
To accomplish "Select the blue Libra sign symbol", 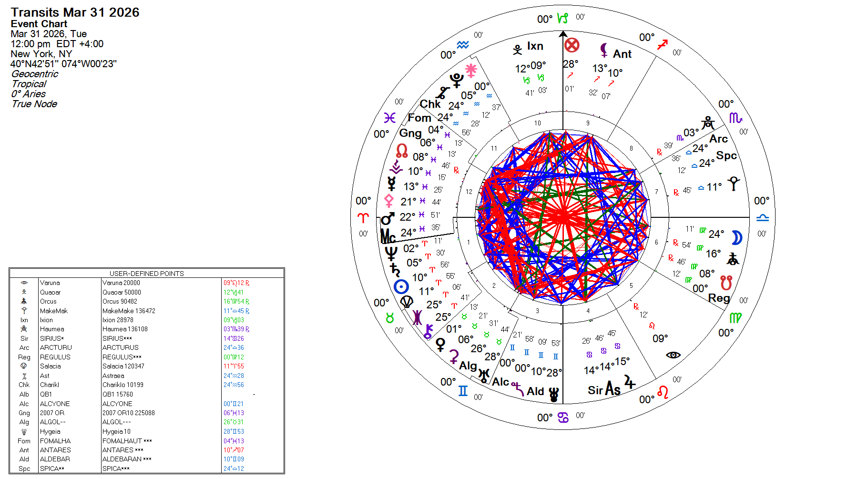I will [763, 218].
